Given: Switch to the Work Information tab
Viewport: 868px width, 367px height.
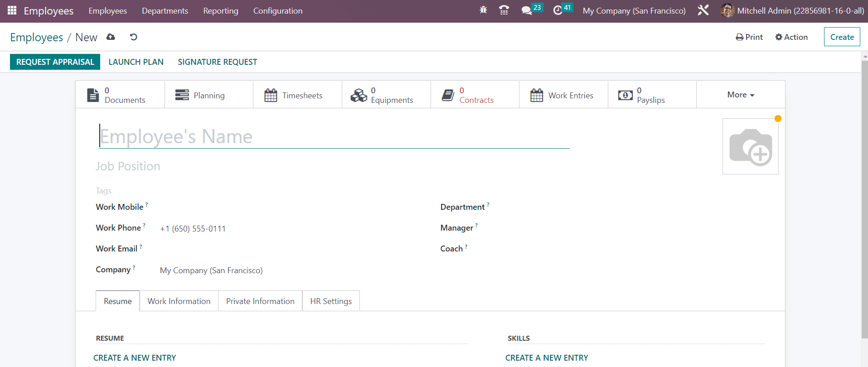Looking at the screenshot, I should click(x=179, y=301).
